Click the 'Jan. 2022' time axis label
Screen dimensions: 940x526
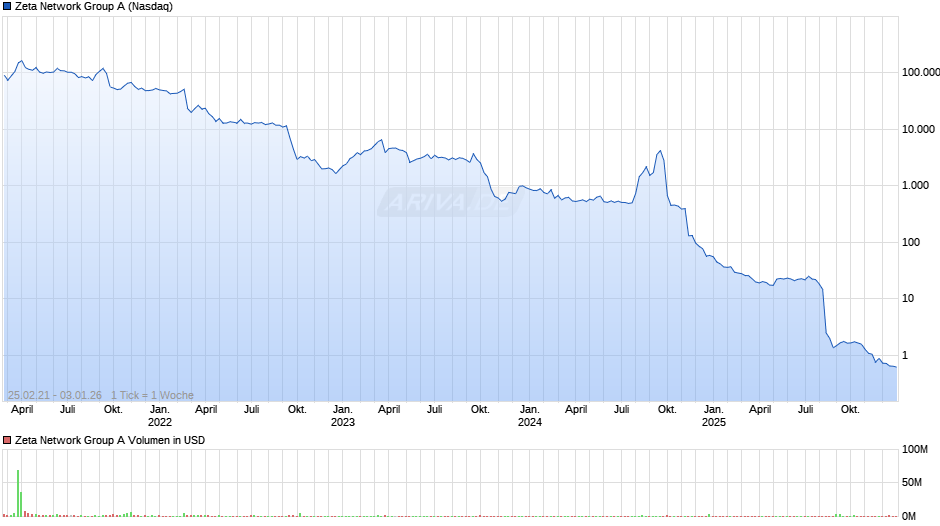tap(159, 416)
